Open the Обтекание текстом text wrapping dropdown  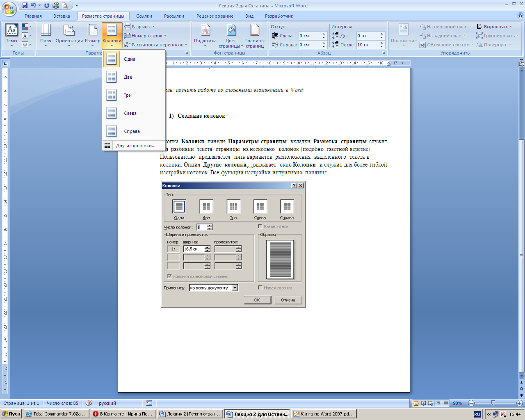tap(446, 45)
